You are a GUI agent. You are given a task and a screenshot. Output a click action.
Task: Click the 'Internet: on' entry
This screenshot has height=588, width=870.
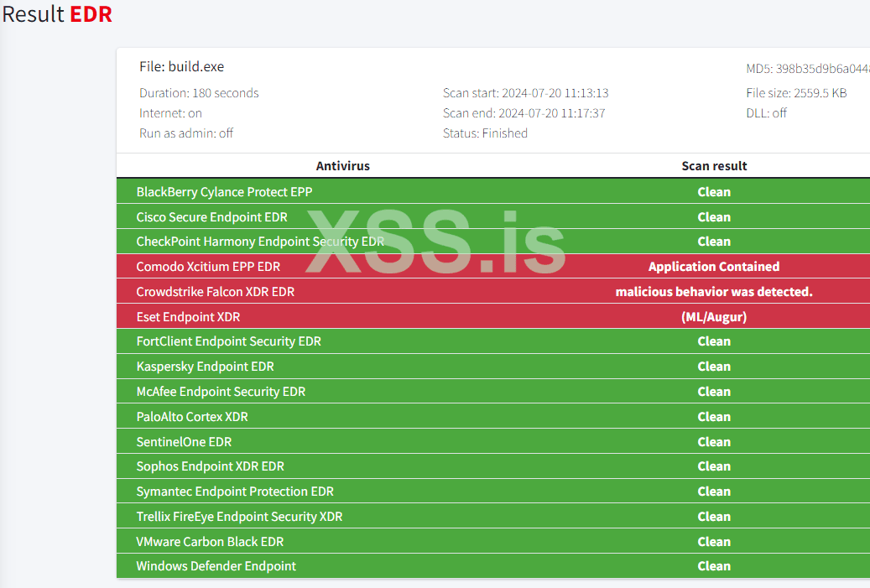click(x=170, y=113)
